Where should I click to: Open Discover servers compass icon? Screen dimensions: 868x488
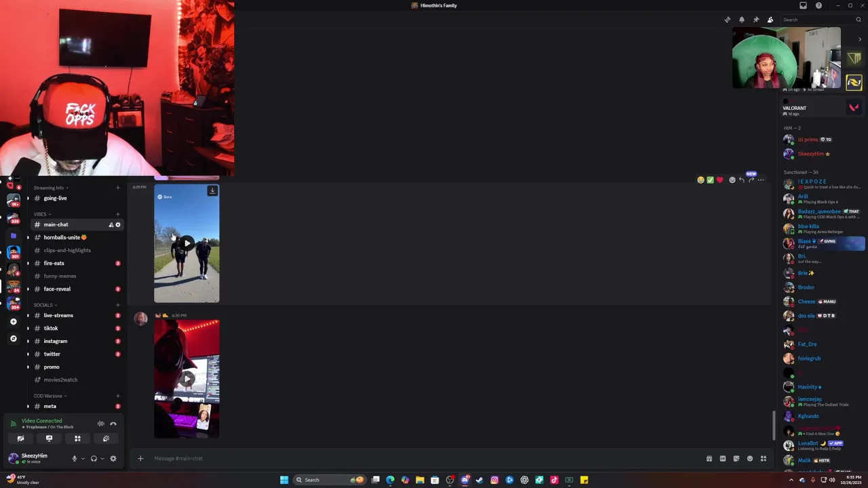pos(13,338)
